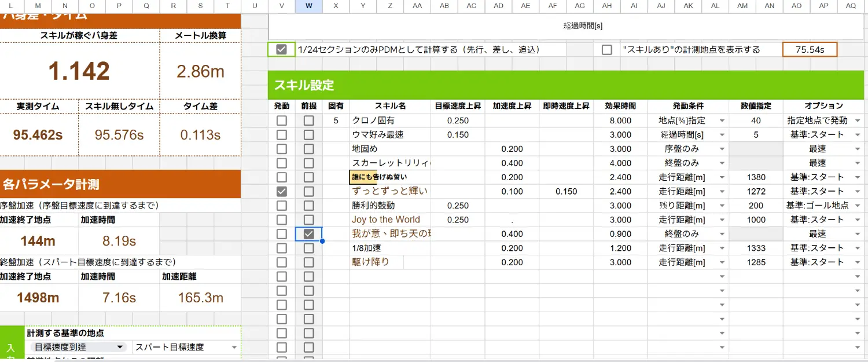Image resolution: width=868 pixels, height=362 pixels.
Task: Uncheck the 1/24セクションのみPDM checkbox
Action: [282, 50]
